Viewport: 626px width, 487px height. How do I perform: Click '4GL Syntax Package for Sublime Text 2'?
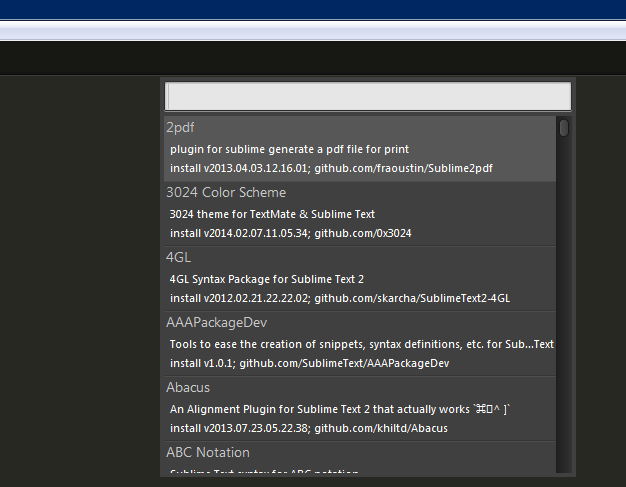(267, 279)
